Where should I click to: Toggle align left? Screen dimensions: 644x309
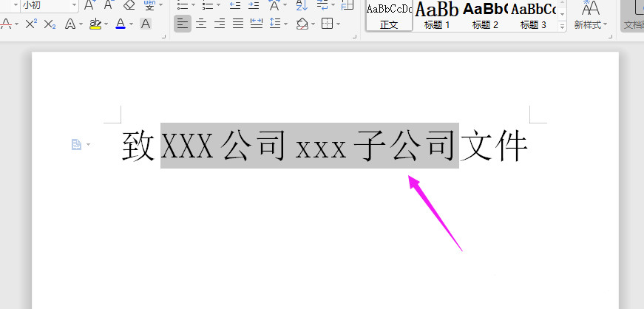[183, 24]
